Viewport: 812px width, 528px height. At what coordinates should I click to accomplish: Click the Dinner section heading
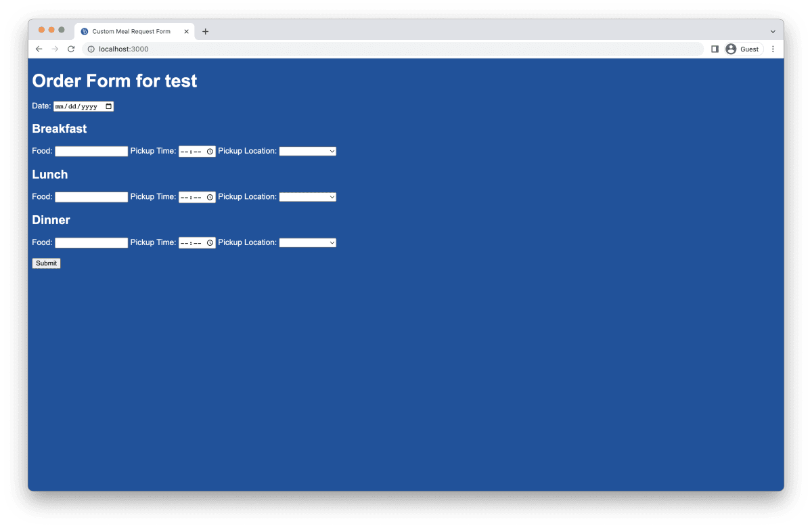coord(51,220)
